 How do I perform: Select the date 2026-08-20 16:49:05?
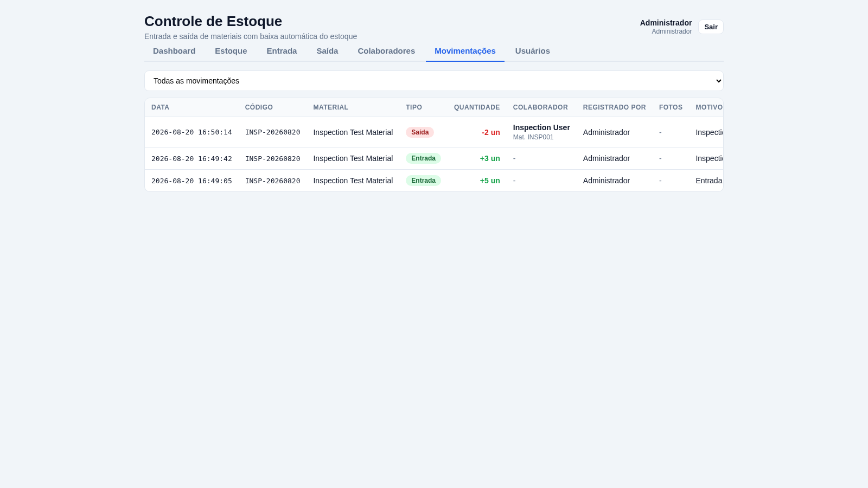192,181
